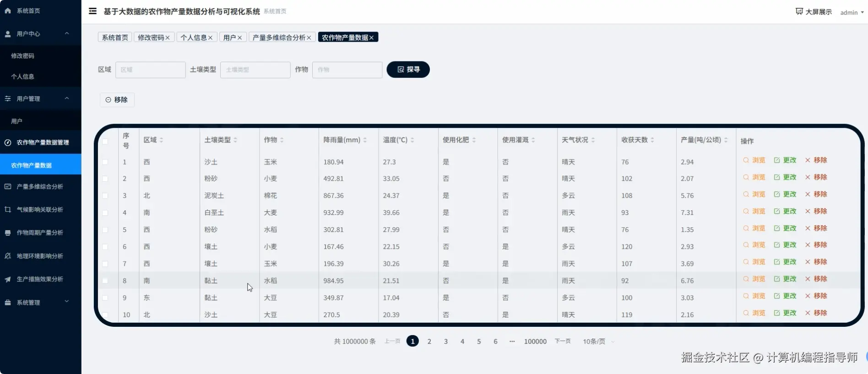The width and height of the screenshot is (868, 374).
Task: Check the select-all header checkbox
Action: [x=105, y=141]
